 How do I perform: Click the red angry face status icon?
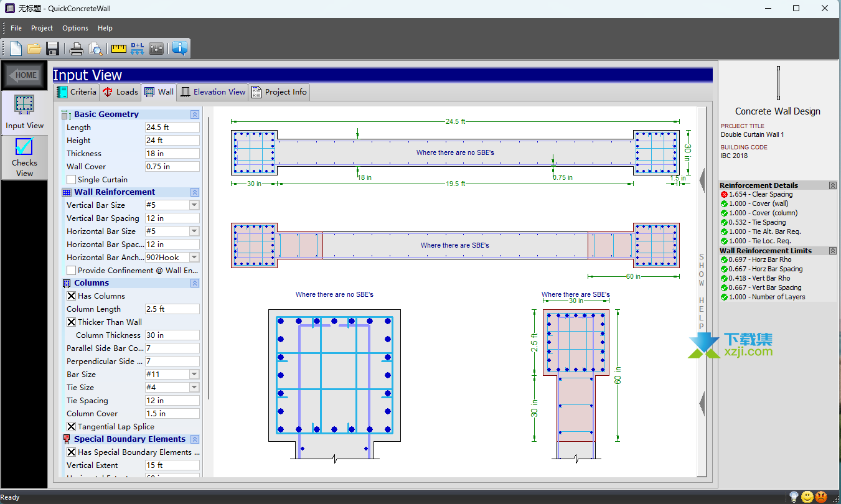tap(822, 497)
